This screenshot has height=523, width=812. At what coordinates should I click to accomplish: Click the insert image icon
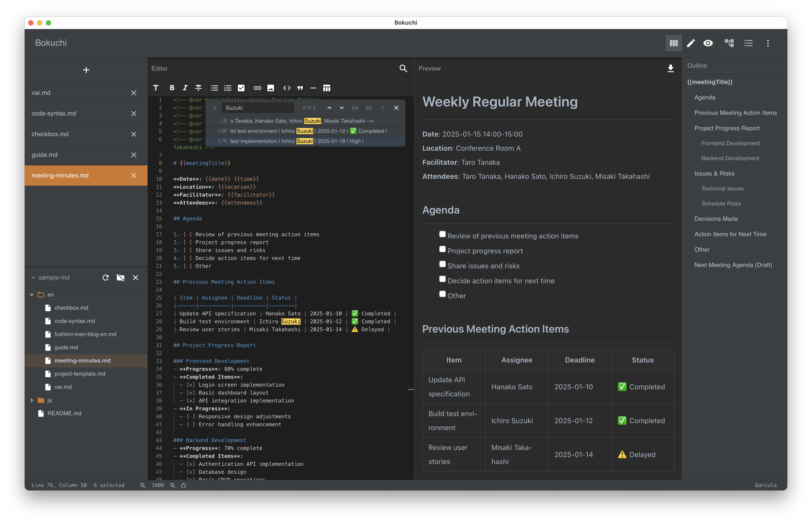[x=270, y=88]
